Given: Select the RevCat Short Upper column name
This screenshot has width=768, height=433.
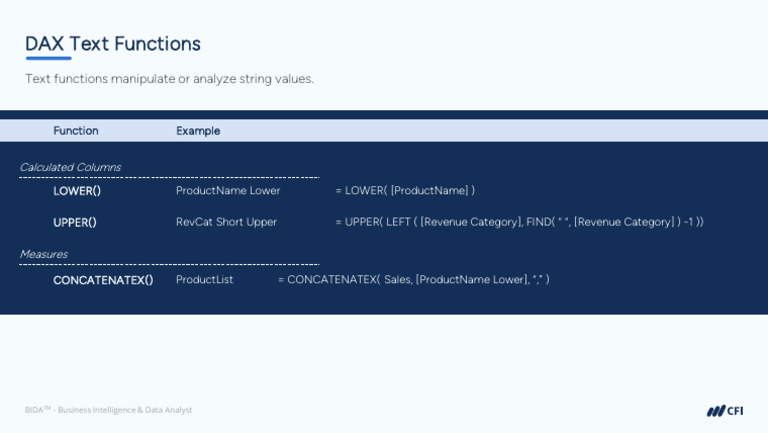Looking at the screenshot, I should 226,222.
